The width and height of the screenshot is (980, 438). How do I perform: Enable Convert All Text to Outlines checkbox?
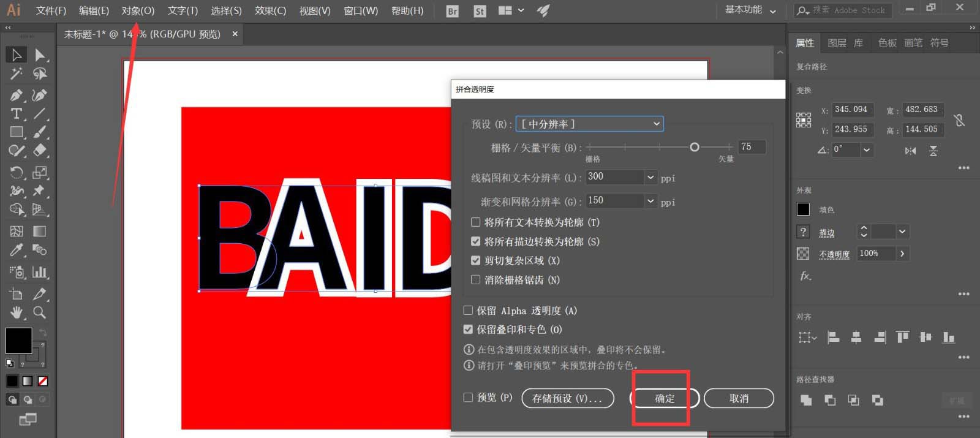[x=475, y=222]
